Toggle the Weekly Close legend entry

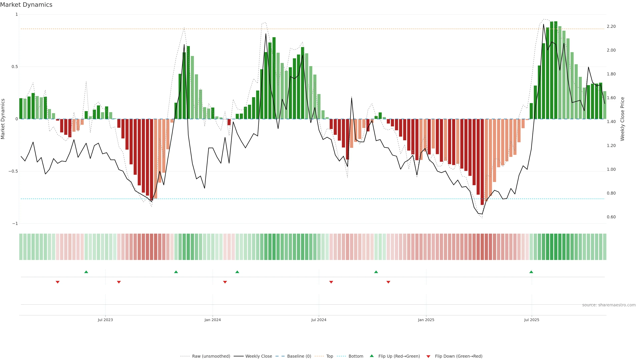tap(258, 356)
